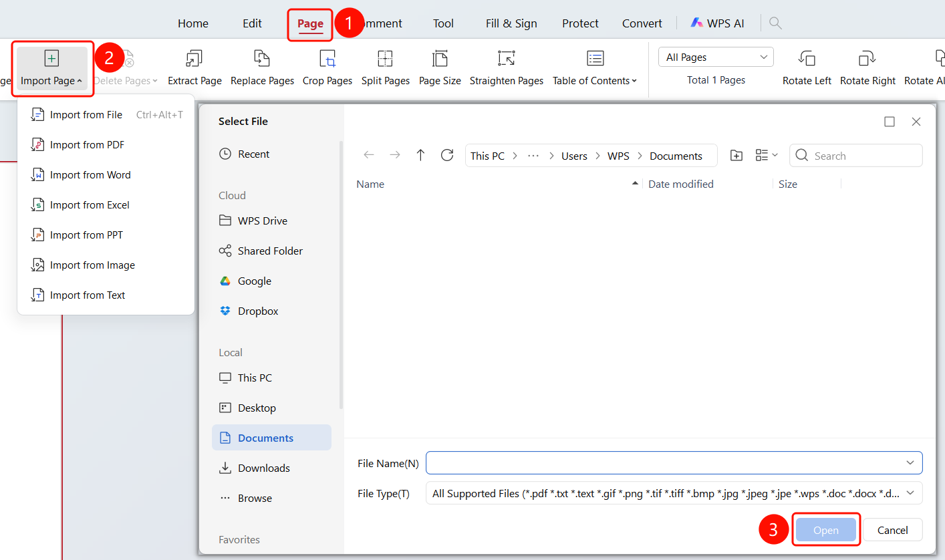Choose Import from PDF

[106, 145]
